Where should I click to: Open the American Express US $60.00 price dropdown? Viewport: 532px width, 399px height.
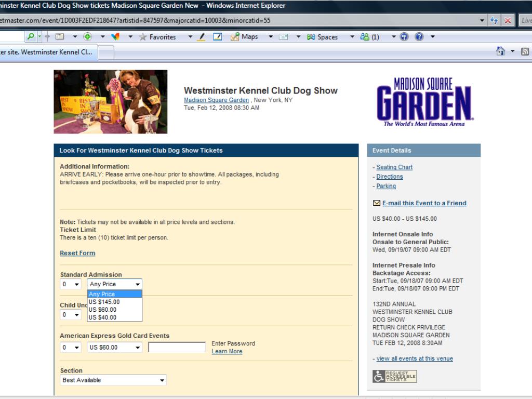[x=115, y=347]
